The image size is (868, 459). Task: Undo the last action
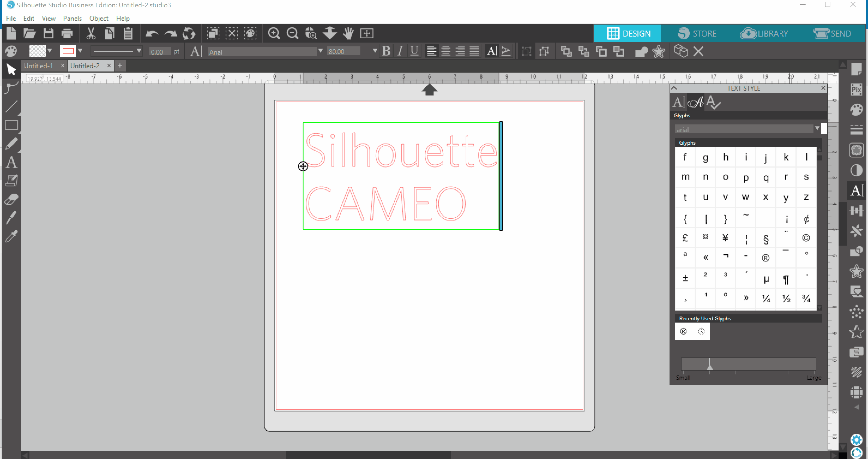coord(152,33)
